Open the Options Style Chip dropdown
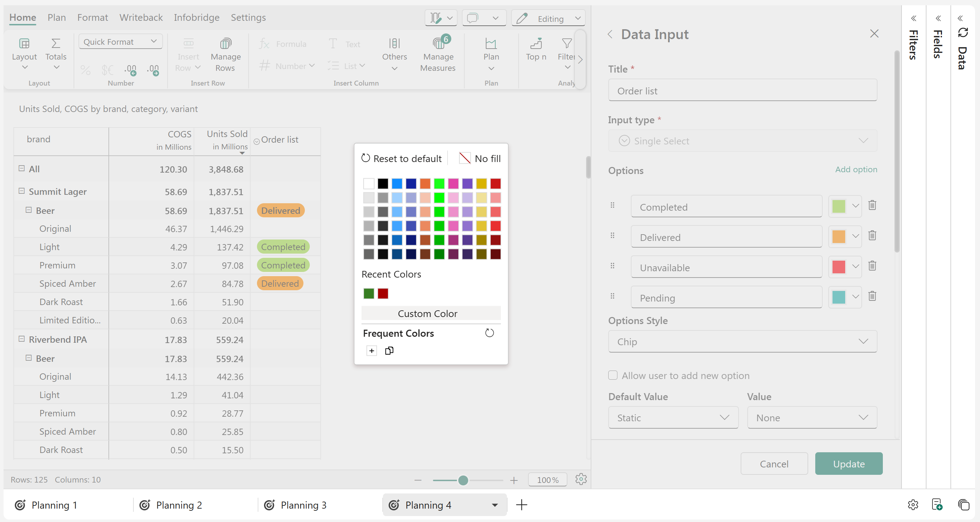Screen dimensions: 980x522 point(742,342)
